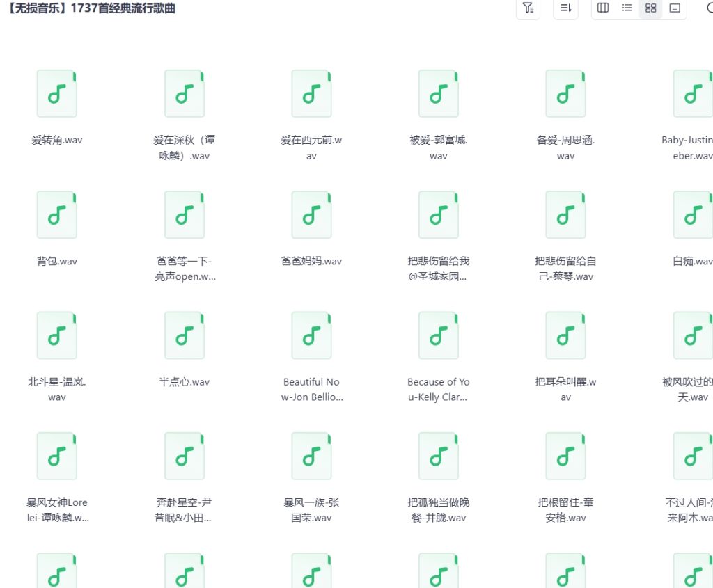Screen dimensions: 713x588
Task: Select the Beautiful Now-Jon Bellion file icon
Action: click(311, 336)
